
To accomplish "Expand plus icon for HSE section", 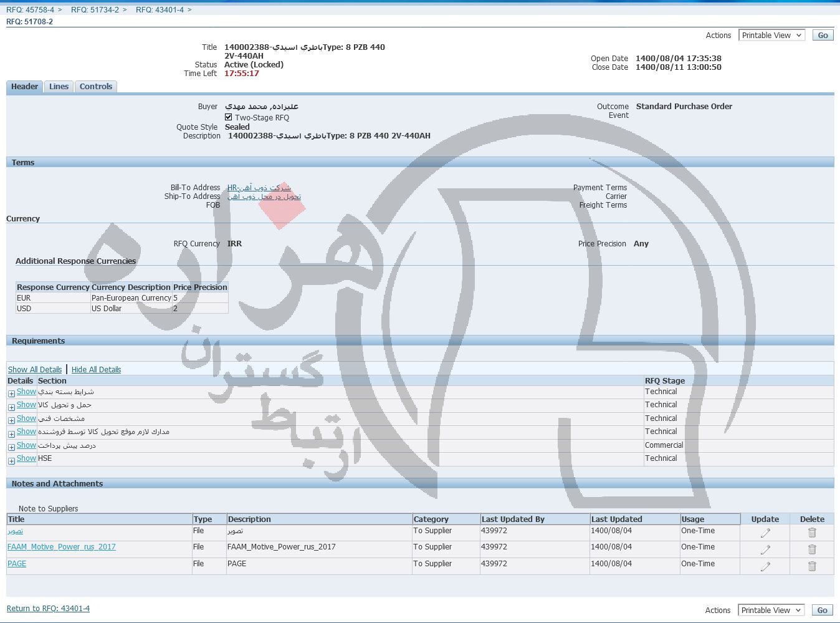I will click(x=11, y=461).
